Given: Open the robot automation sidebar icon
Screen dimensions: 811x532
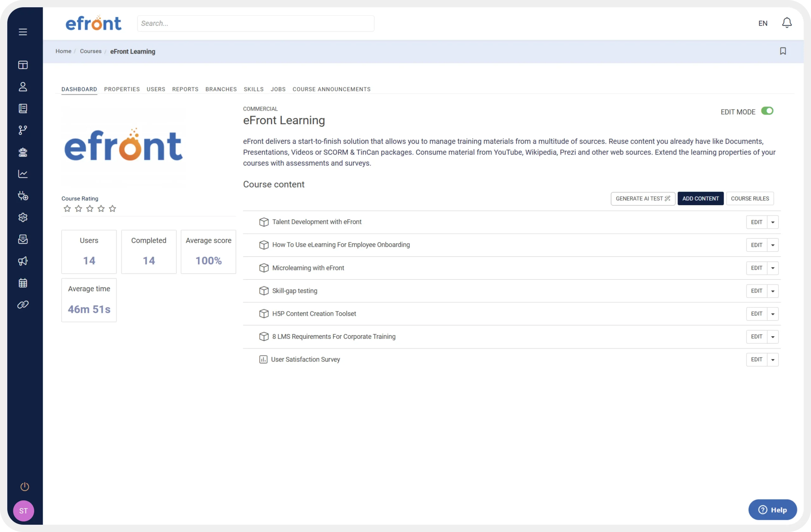Looking at the screenshot, I should [23, 152].
